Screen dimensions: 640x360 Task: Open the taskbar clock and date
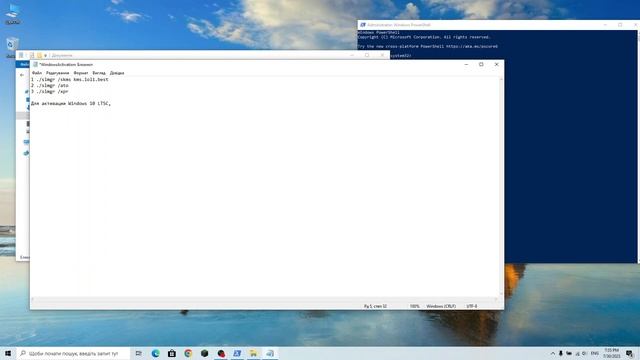tap(611, 353)
